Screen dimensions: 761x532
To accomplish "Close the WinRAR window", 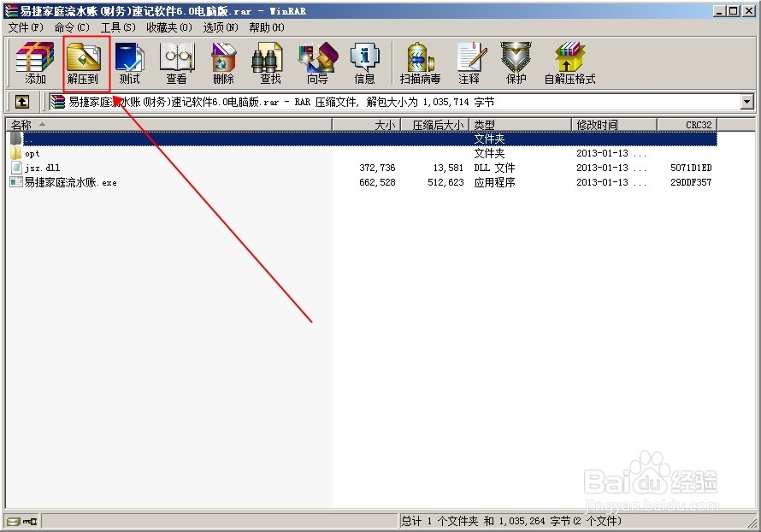I will point(749,10).
